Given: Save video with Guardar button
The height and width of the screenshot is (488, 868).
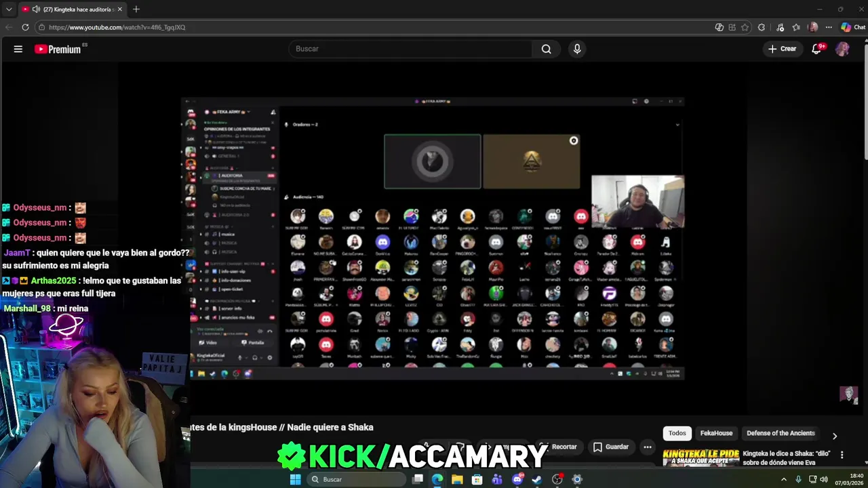Looking at the screenshot, I should coord(610,447).
